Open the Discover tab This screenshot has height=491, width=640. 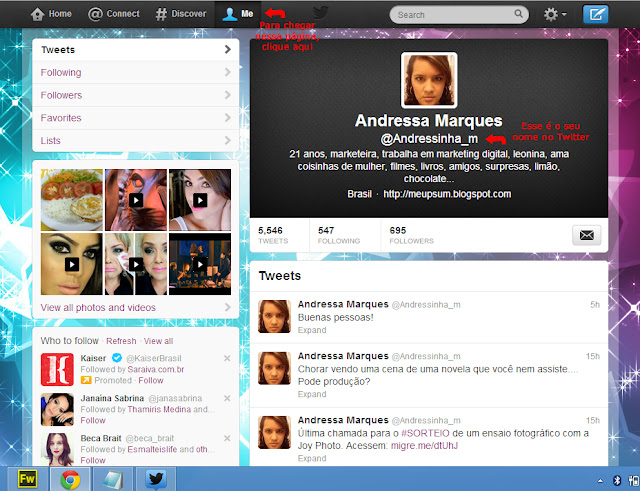click(181, 14)
